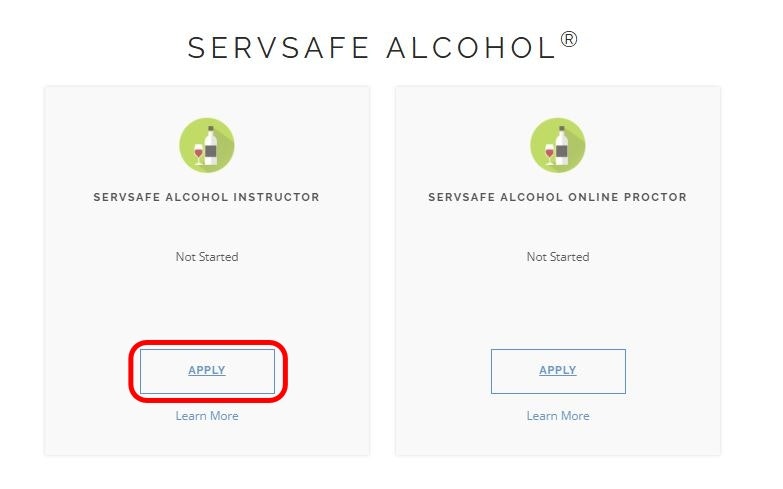783x489 pixels.
Task: Click the wine glass in Online Proctor icon
Action: (548, 152)
